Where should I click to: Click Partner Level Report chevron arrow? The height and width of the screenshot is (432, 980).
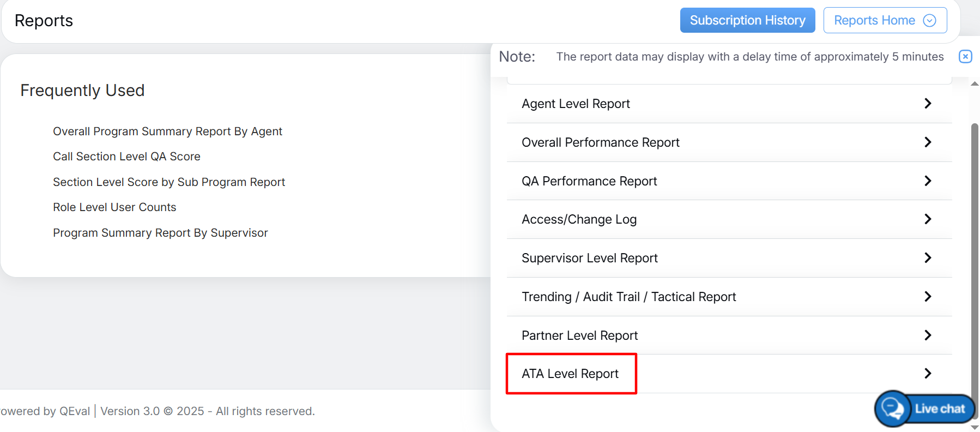point(928,335)
